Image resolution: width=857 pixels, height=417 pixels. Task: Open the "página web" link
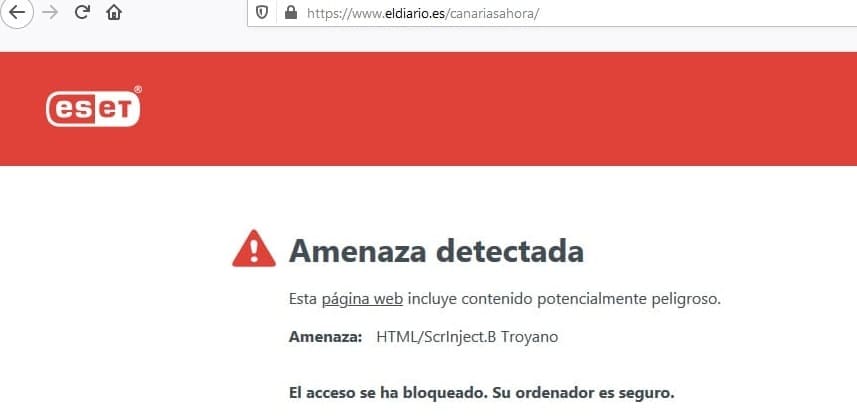(362, 299)
